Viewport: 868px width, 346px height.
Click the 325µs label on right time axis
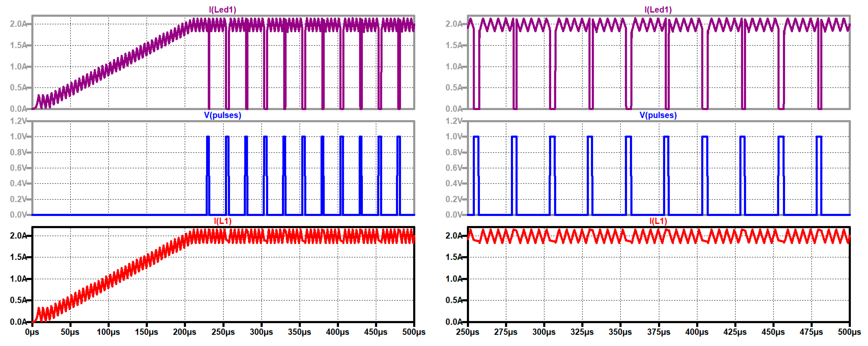point(582,332)
